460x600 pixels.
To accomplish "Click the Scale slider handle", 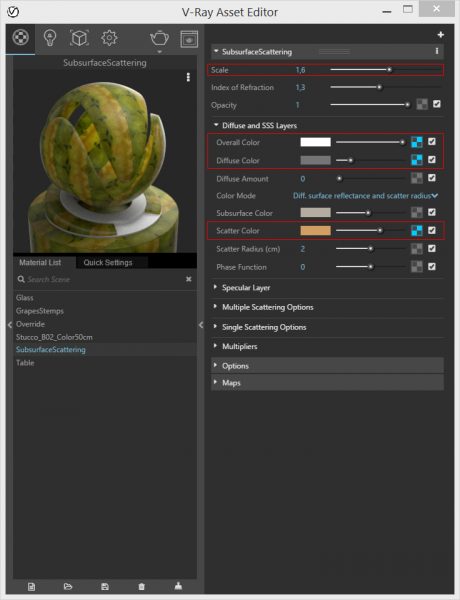I will click(389, 70).
